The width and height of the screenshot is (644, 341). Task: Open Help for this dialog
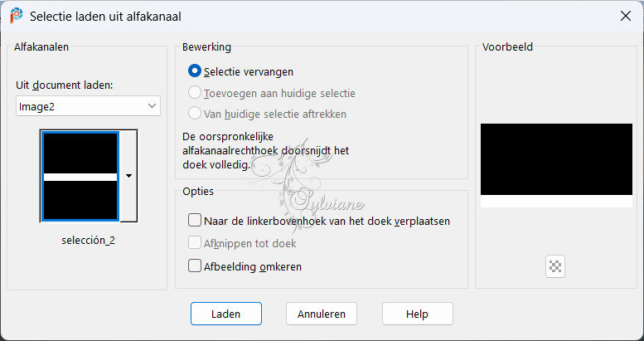[x=417, y=314]
